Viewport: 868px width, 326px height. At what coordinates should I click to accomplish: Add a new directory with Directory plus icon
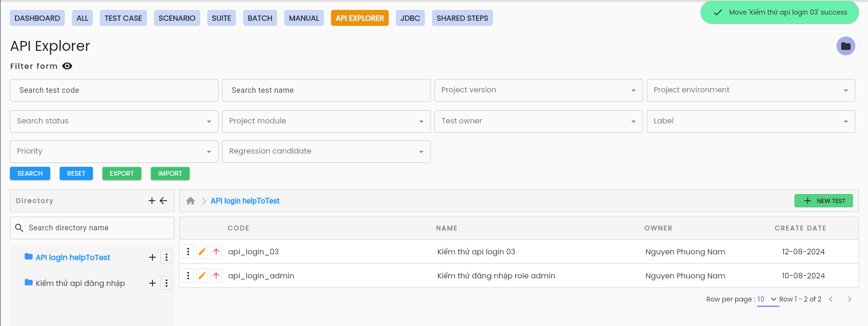[x=152, y=201]
